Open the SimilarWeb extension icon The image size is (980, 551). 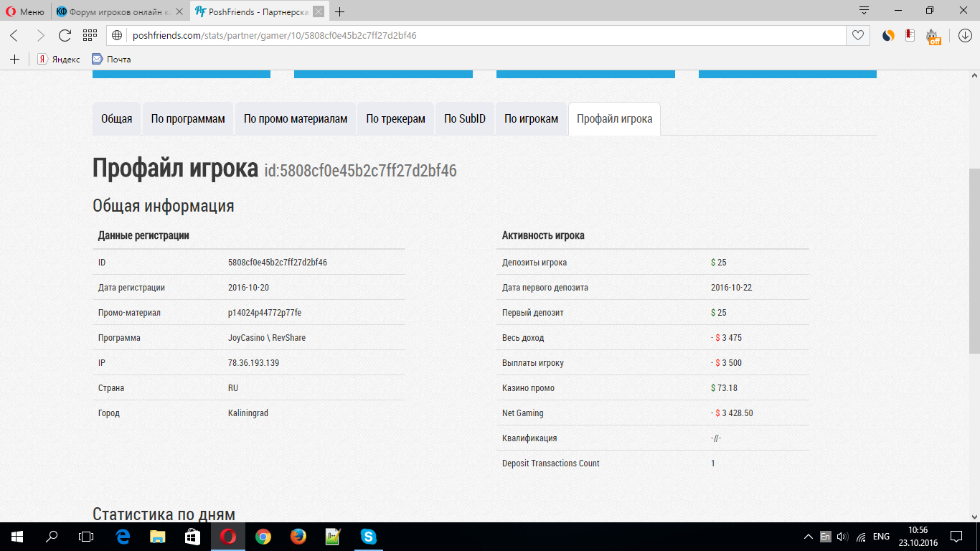click(888, 35)
